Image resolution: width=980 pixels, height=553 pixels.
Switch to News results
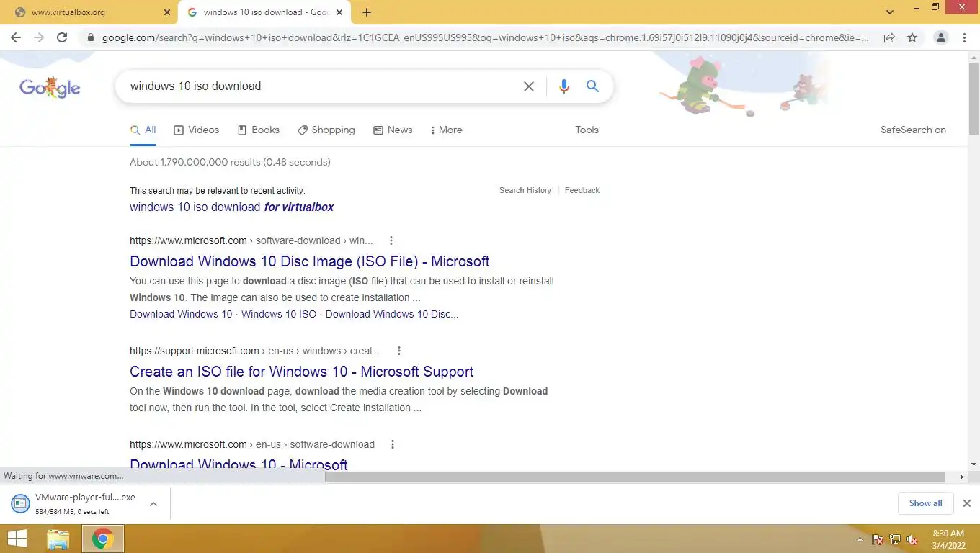pos(393,130)
